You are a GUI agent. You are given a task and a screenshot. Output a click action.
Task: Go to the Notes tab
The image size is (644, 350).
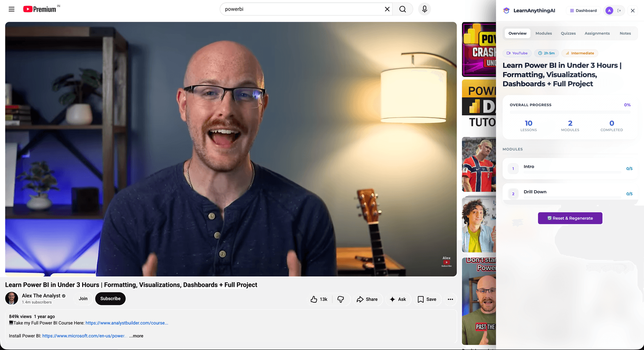tap(625, 33)
